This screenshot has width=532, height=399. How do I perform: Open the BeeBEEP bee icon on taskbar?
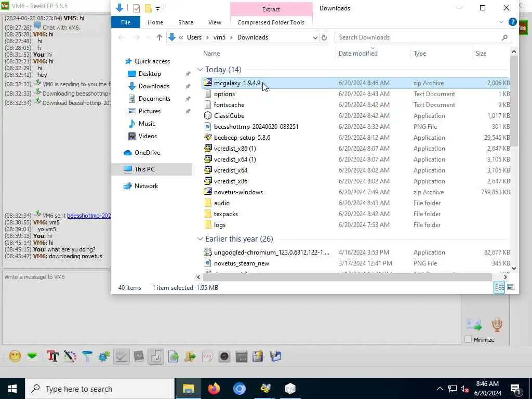tap(265, 389)
